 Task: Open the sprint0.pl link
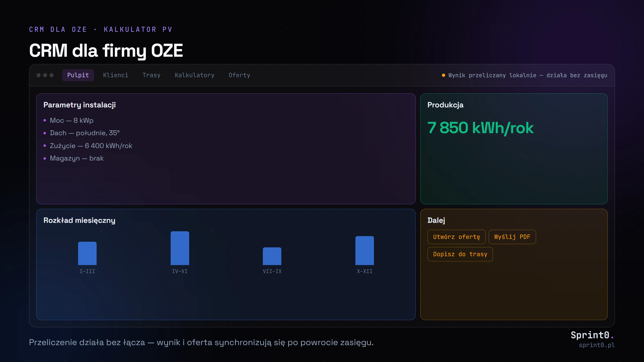click(x=597, y=345)
